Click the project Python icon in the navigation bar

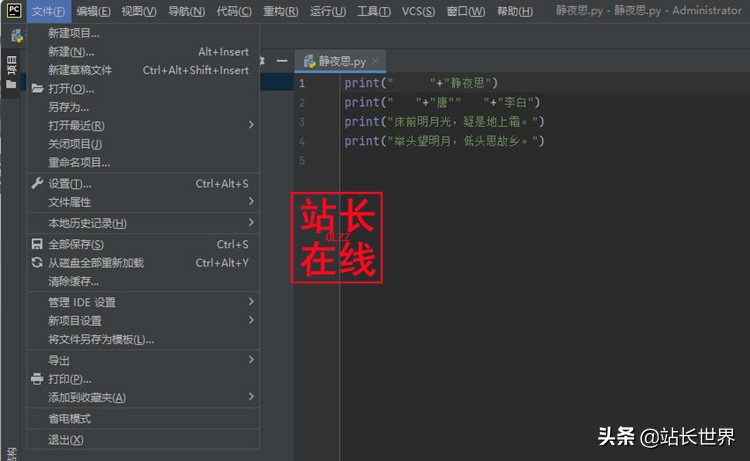click(x=17, y=36)
